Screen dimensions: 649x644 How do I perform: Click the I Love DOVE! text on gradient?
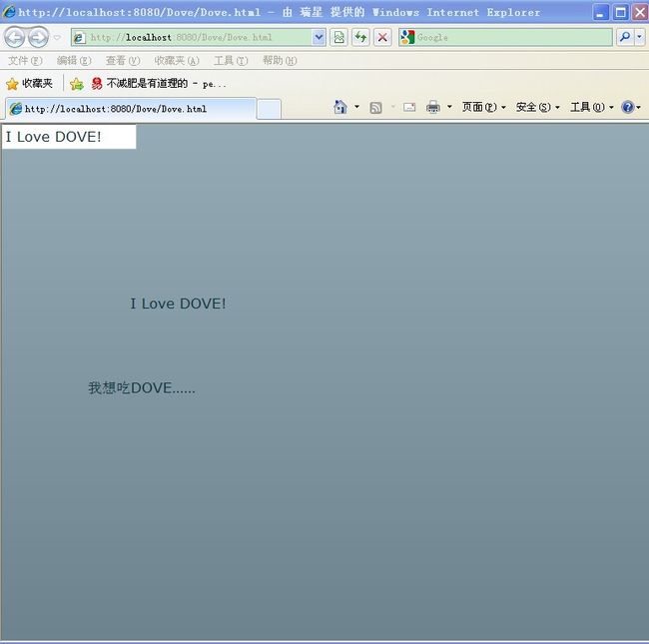point(178,304)
